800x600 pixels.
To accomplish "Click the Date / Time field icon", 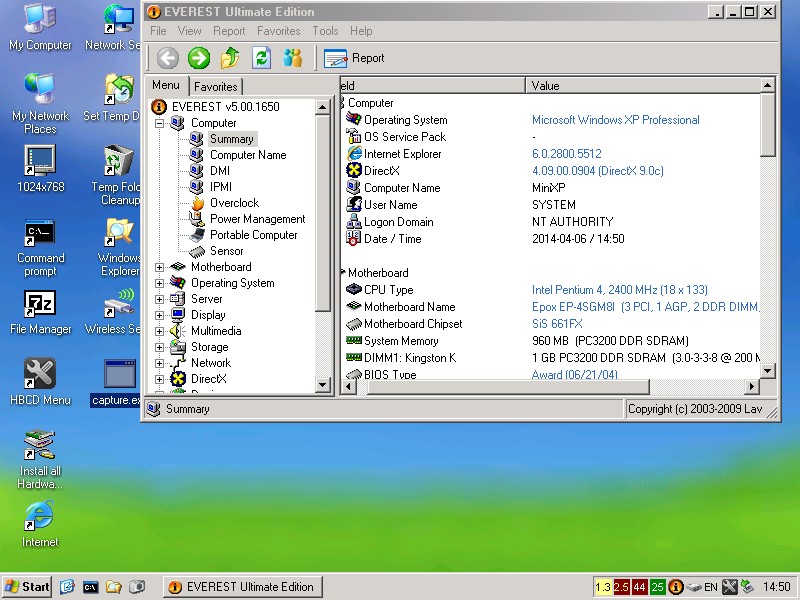I will pos(353,238).
